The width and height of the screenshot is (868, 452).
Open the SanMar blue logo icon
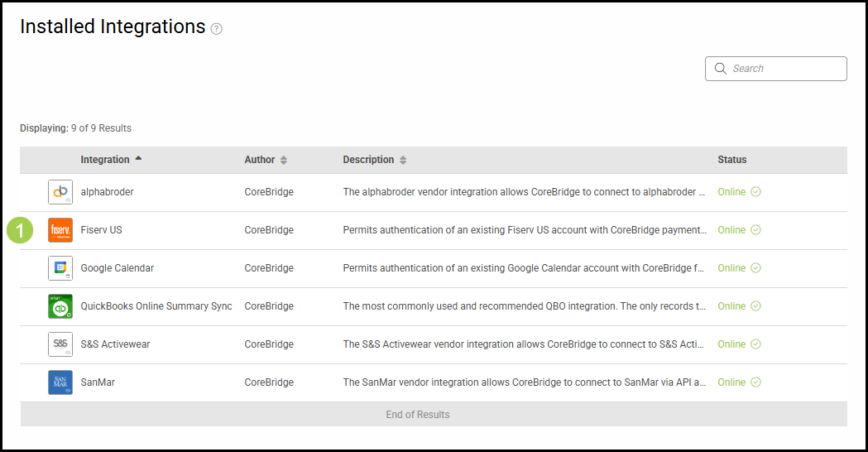coord(60,382)
